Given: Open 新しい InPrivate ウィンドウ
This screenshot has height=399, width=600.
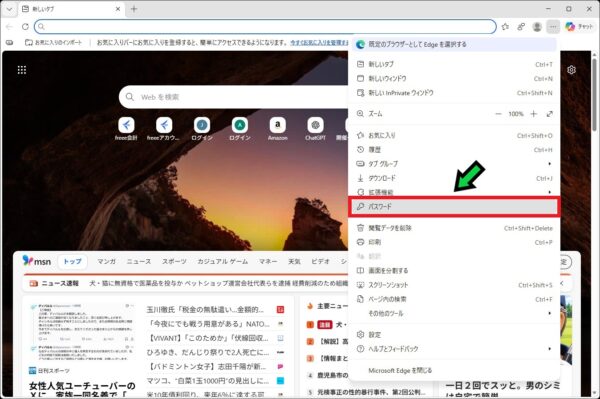Looking at the screenshot, I should [x=454, y=93].
